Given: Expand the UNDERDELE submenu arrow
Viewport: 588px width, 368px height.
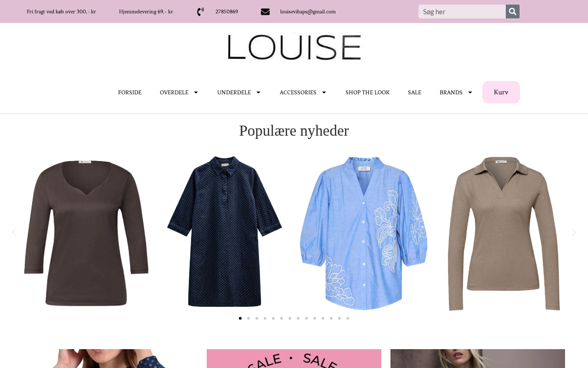Looking at the screenshot, I should coord(258,92).
